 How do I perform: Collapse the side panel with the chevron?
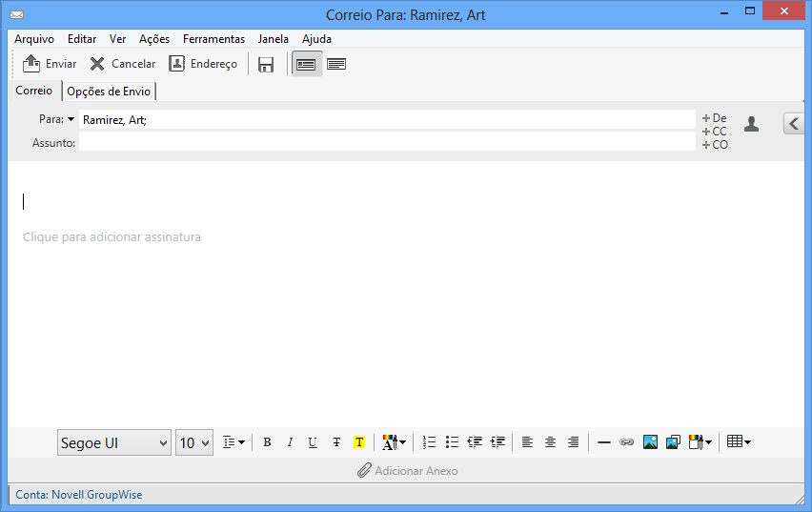pos(794,124)
